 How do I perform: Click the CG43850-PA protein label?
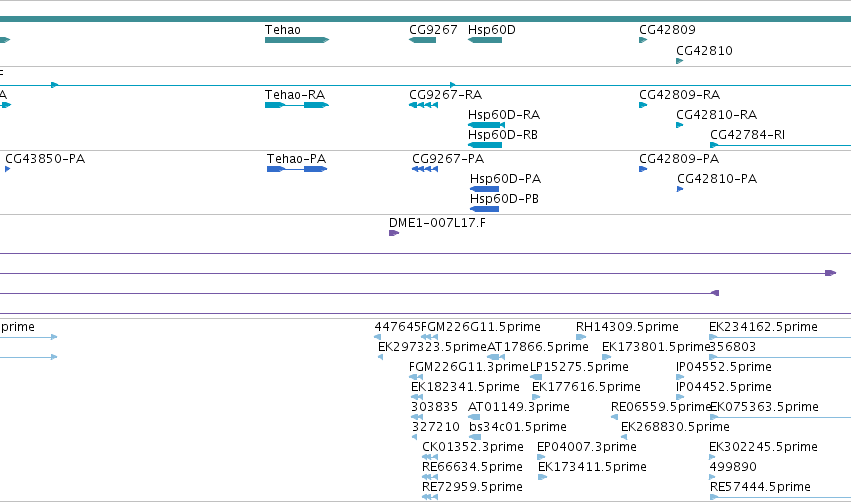point(45,158)
